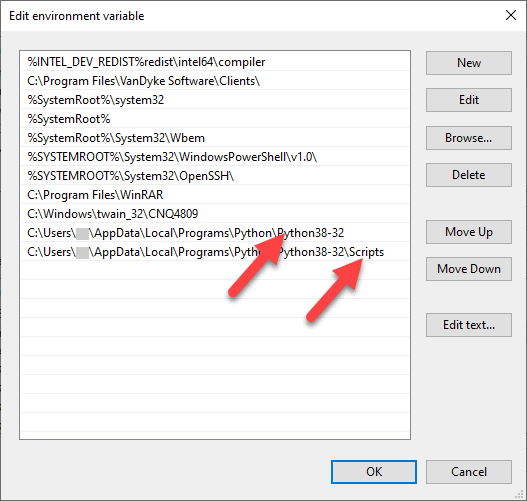
Task: Click the Edit button
Action: click(469, 100)
